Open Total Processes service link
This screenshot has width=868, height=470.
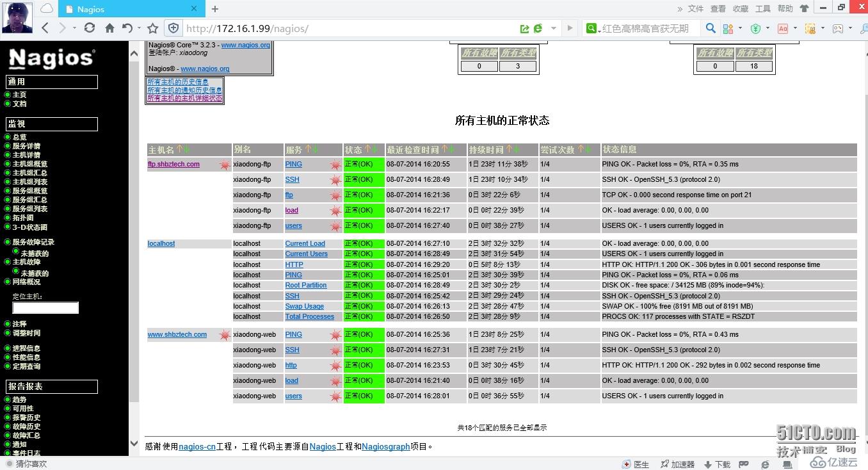click(x=310, y=317)
